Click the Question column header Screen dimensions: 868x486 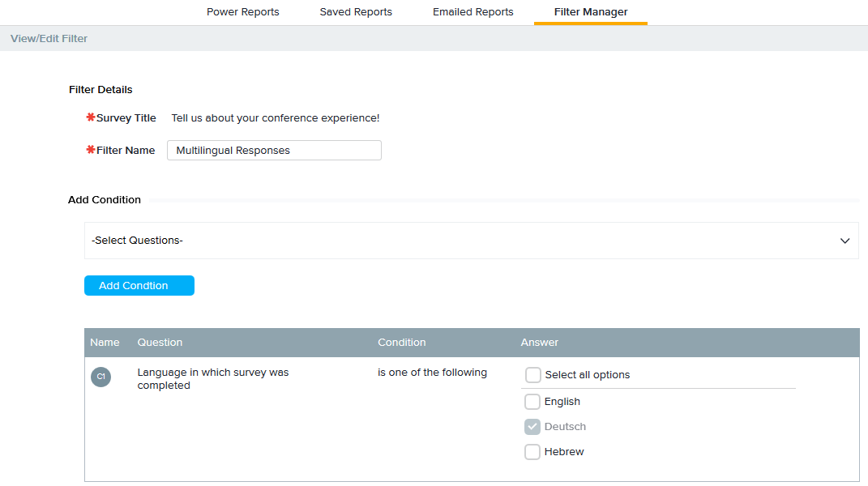[x=160, y=343]
